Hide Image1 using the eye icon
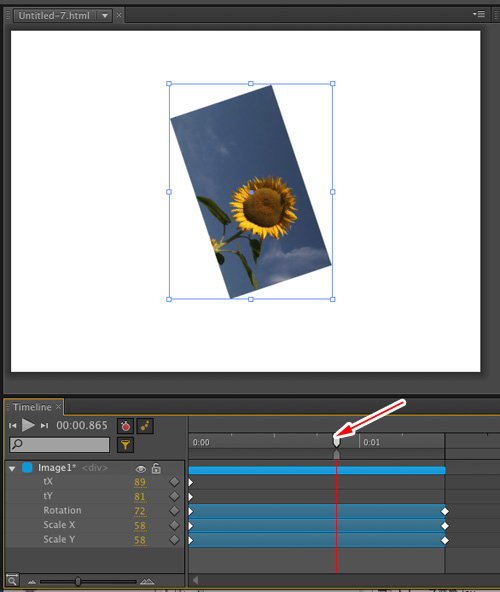 140,469
